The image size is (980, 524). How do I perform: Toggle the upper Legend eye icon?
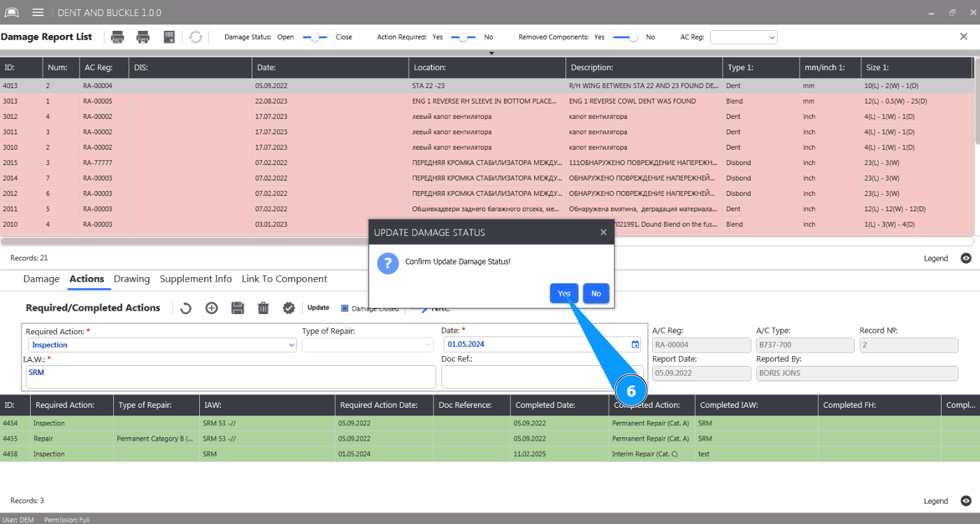966,258
